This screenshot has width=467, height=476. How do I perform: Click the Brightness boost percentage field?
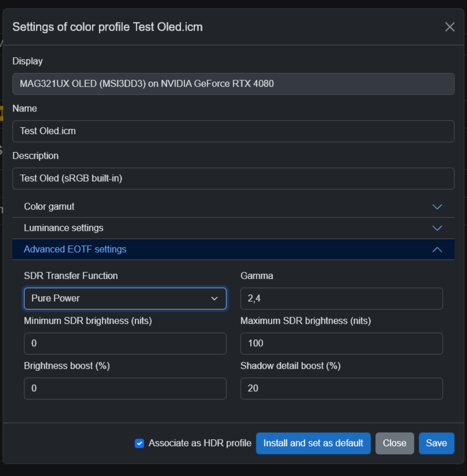click(x=125, y=388)
